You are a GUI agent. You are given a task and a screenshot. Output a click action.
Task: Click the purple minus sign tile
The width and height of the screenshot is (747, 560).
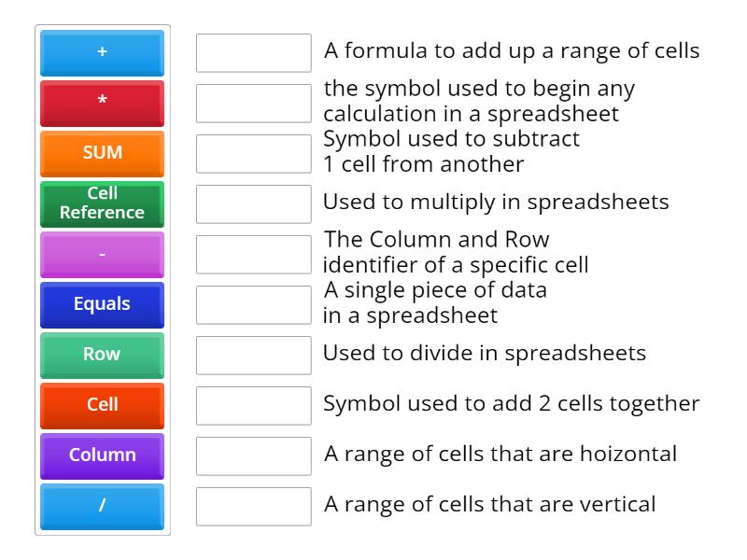pos(102,254)
